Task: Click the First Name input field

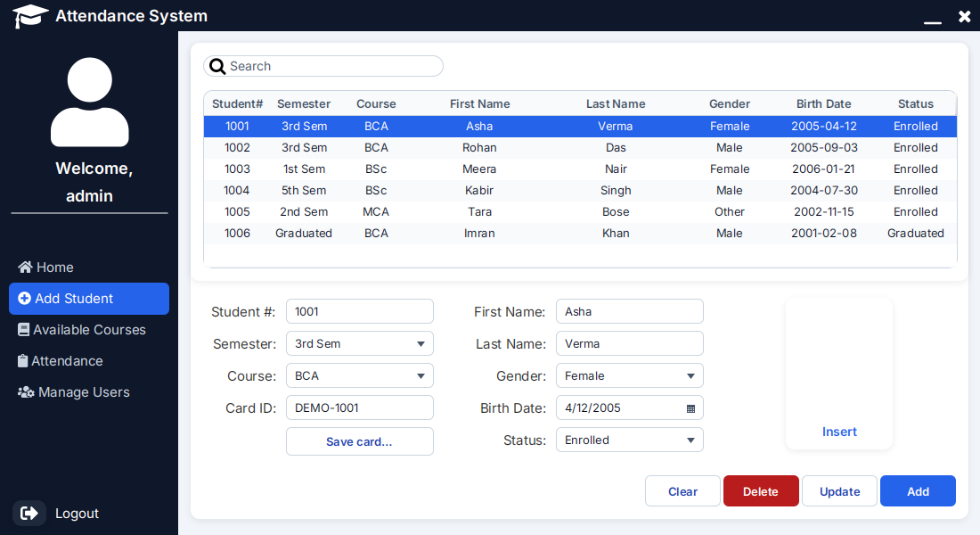Action: point(629,311)
